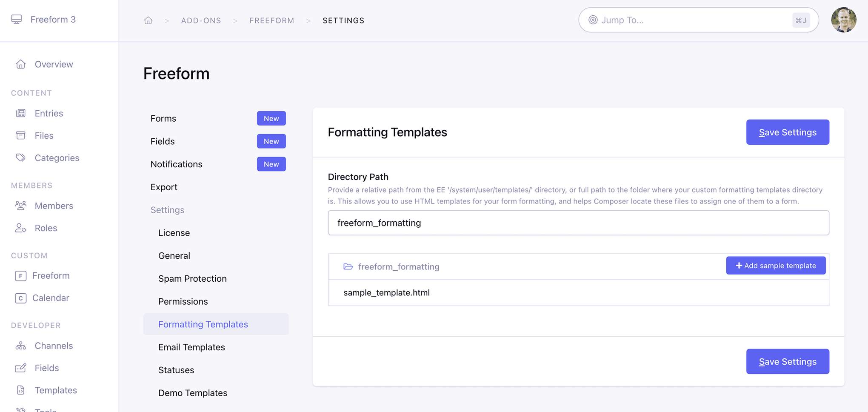Screen dimensions: 868x412
Task: Click the bottom Save Settings button
Action: pos(788,361)
